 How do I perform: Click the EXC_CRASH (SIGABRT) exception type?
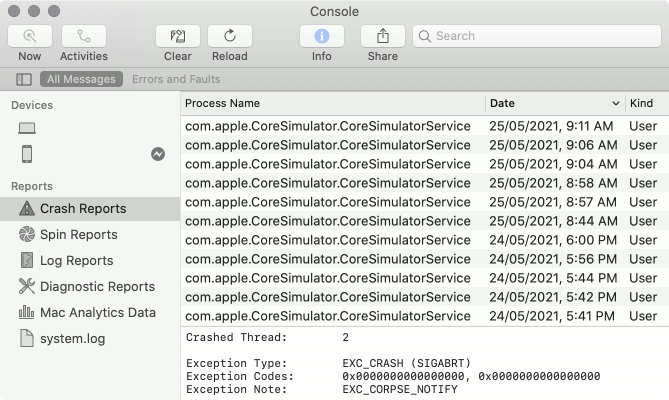pyautogui.click(x=407, y=363)
